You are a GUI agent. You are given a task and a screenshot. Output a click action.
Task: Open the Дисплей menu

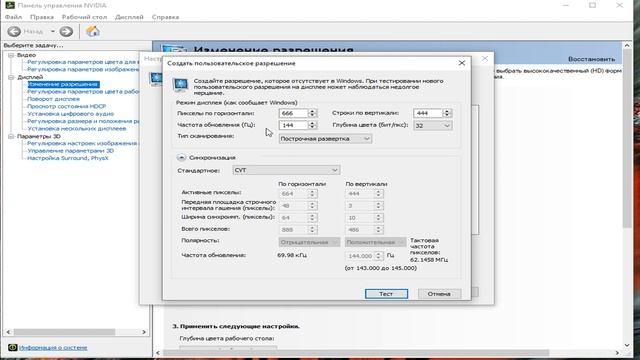(x=129, y=17)
